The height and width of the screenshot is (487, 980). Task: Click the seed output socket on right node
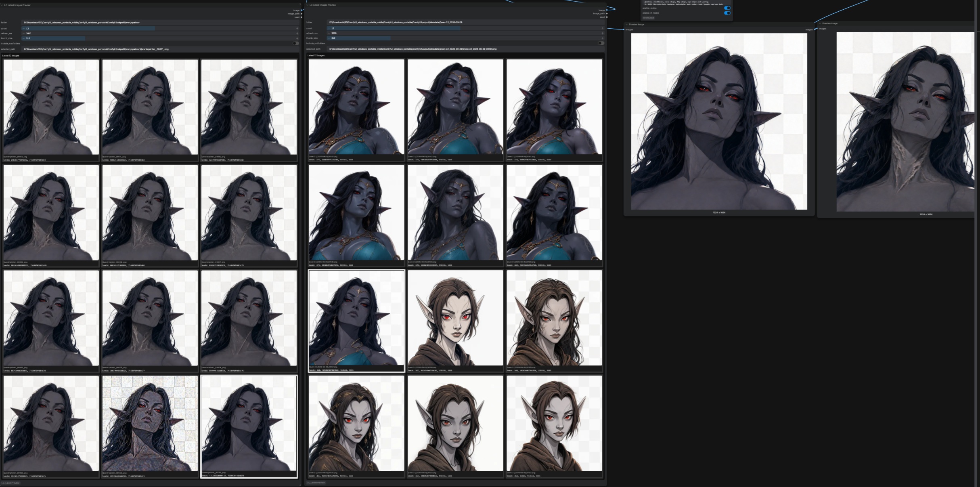coord(607,17)
